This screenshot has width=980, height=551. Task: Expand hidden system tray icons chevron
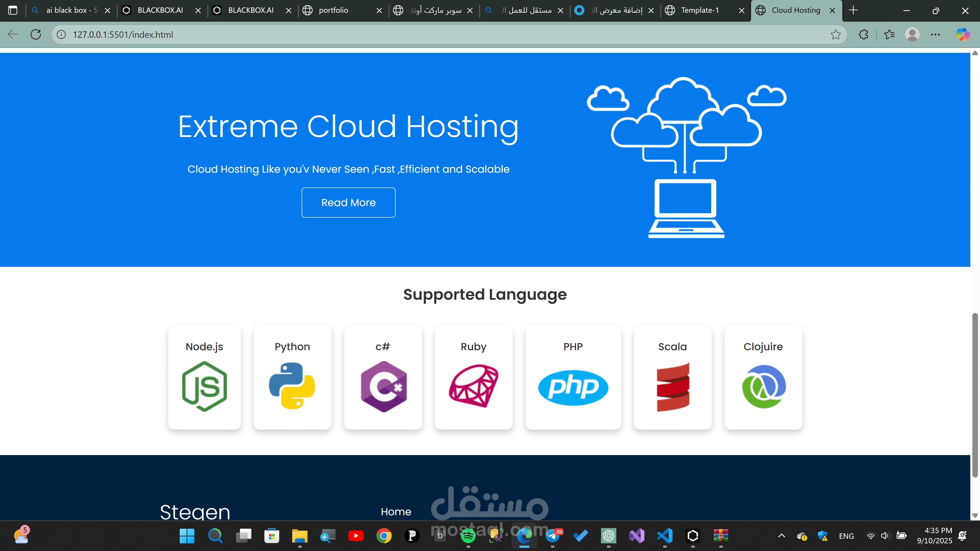(x=781, y=536)
